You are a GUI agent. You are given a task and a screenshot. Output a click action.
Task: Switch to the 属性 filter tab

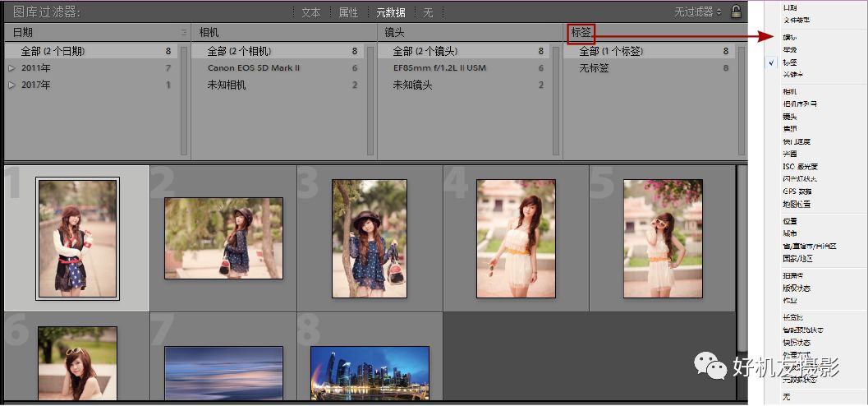pyautogui.click(x=348, y=12)
